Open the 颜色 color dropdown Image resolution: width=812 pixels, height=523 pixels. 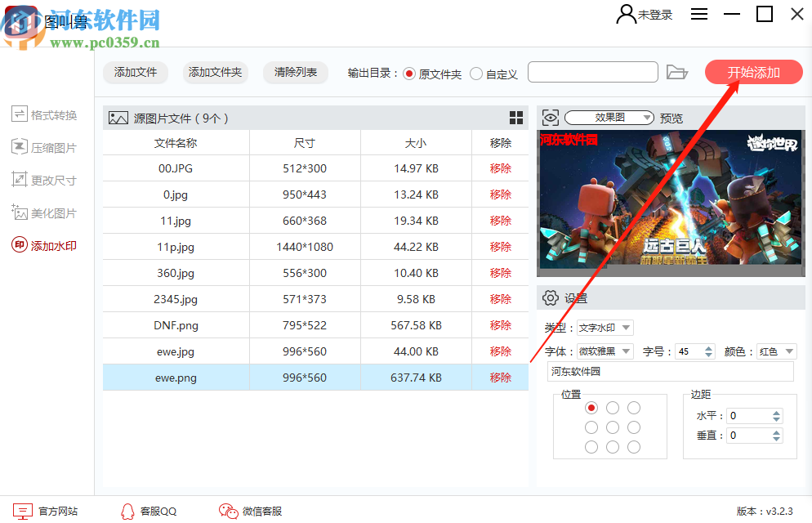[x=775, y=351]
